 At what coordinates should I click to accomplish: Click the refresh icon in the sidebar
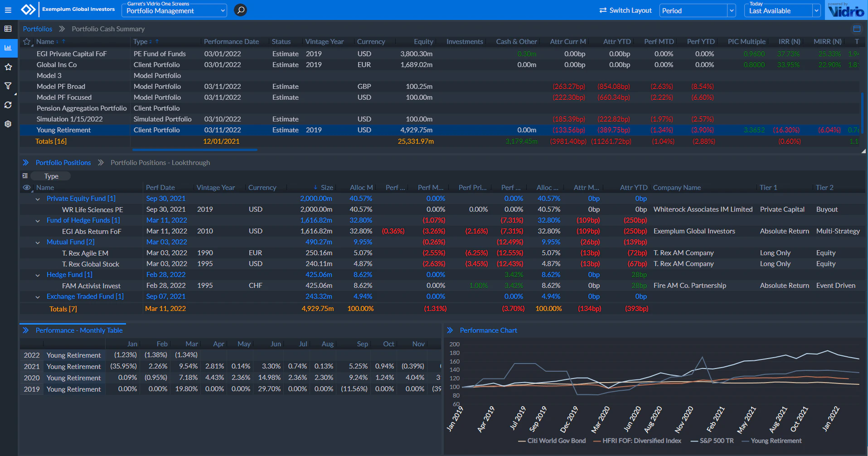[x=8, y=105]
